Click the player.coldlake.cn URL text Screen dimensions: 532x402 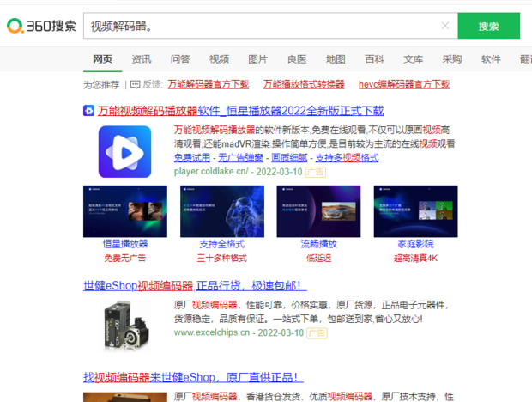coord(211,172)
